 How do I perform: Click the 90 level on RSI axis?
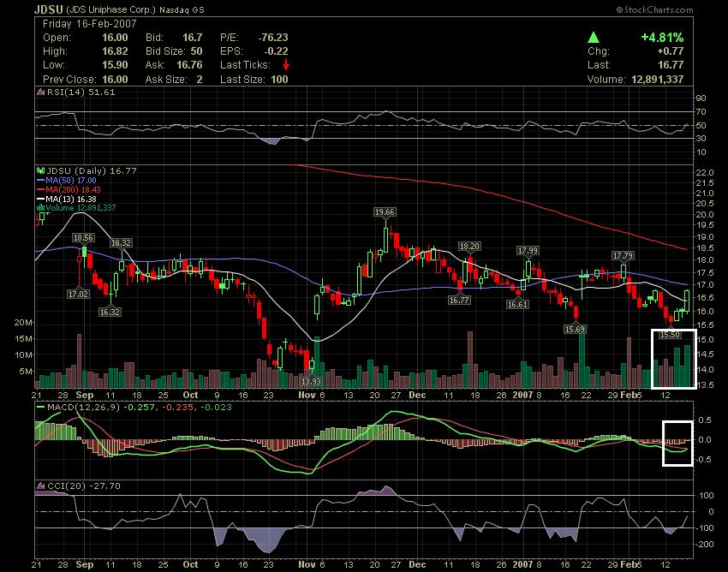(x=701, y=98)
